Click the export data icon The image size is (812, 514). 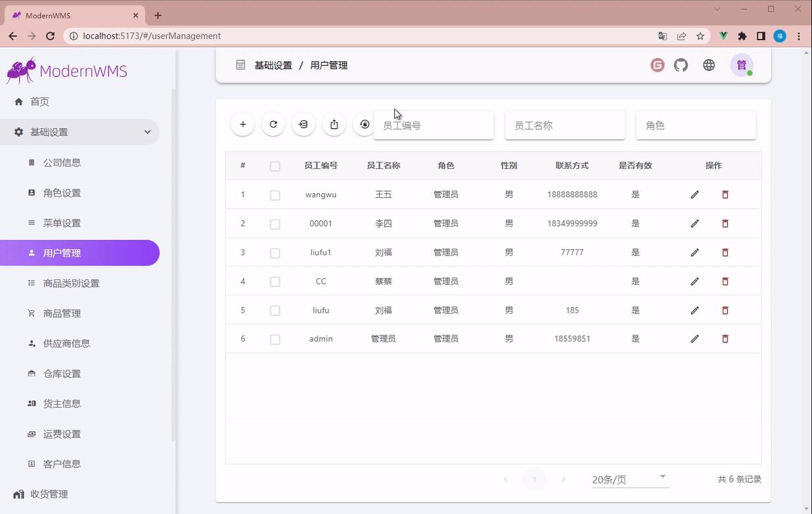coord(334,124)
